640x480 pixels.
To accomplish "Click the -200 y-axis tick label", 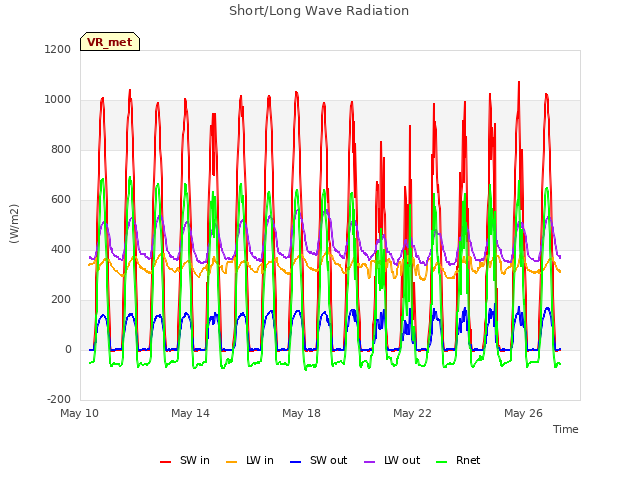I will point(59,399).
